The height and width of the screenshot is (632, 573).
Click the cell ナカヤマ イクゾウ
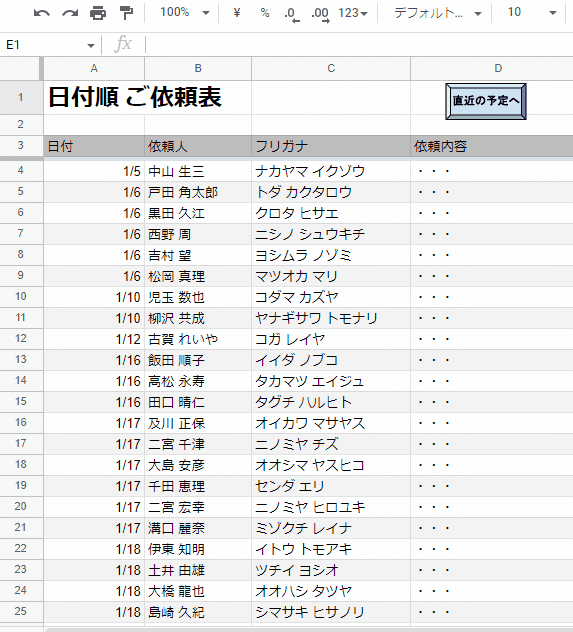(x=331, y=171)
